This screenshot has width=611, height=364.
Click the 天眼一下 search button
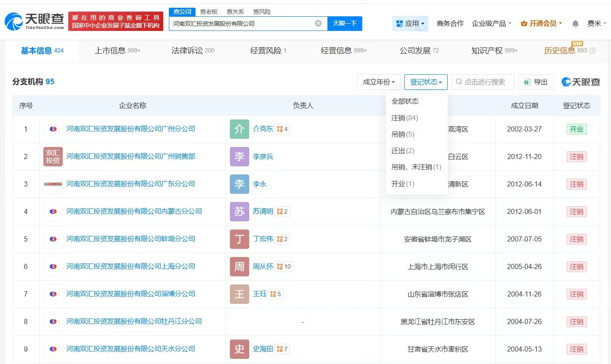(345, 24)
